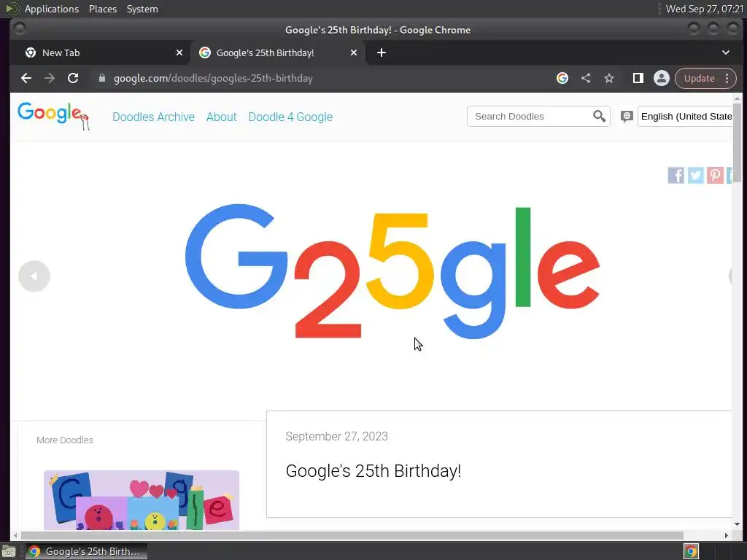Go to previous doodle with left arrow
This screenshot has width=747, height=560.
point(34,276)
